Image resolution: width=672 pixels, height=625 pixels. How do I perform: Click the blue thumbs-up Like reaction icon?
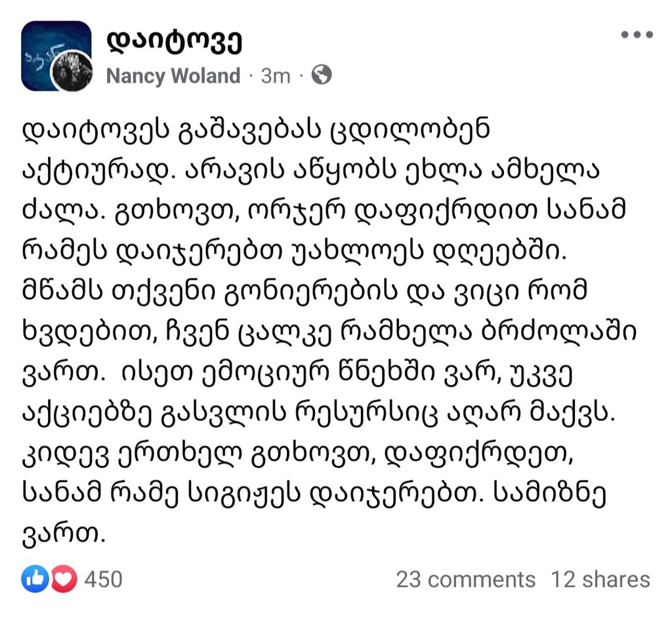(35, 579)
